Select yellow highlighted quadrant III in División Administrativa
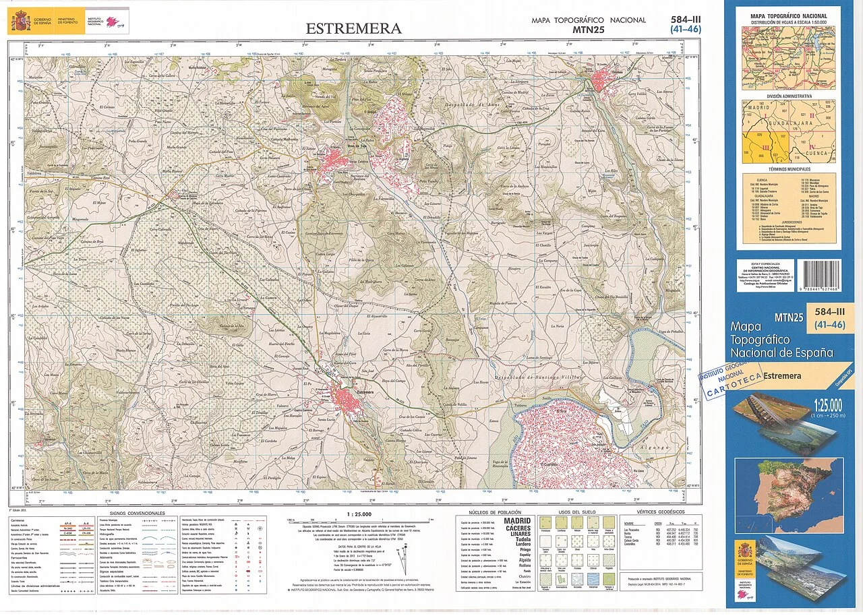 (758, 149)
